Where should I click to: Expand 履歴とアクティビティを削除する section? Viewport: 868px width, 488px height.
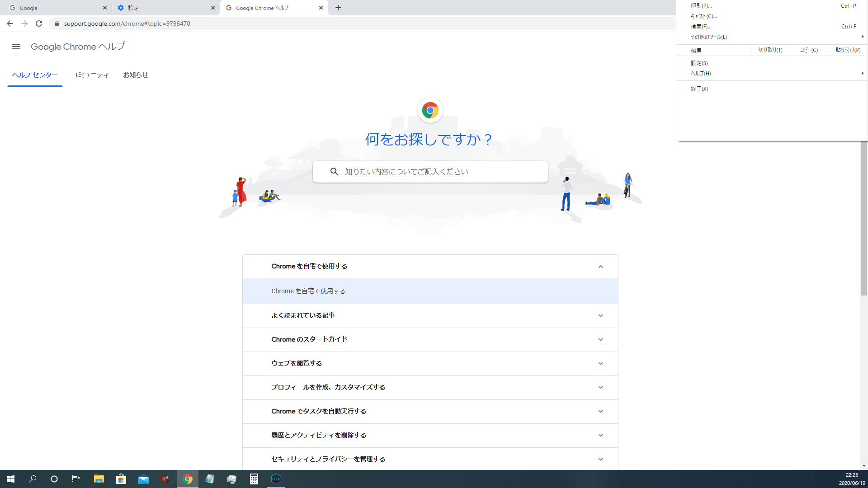click(430, 436)
